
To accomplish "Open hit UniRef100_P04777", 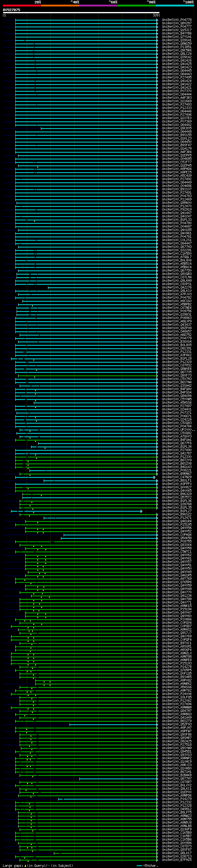I will 176,26.
